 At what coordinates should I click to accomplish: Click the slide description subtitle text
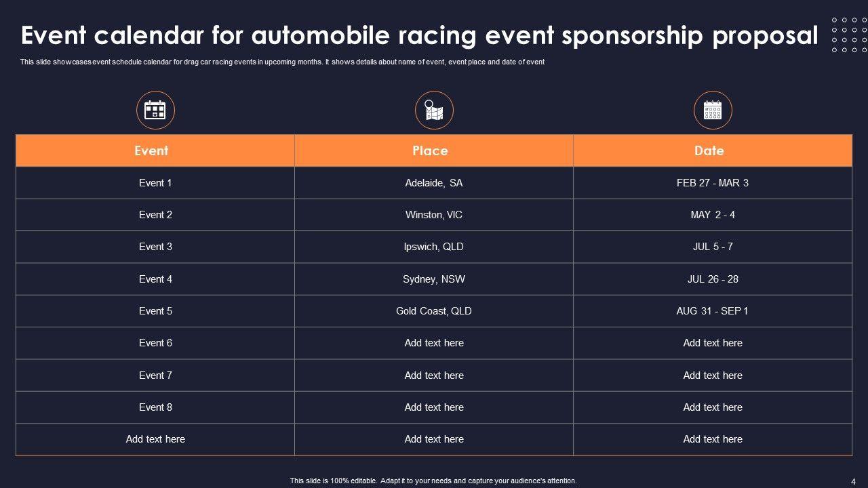[x=282, y=62]
